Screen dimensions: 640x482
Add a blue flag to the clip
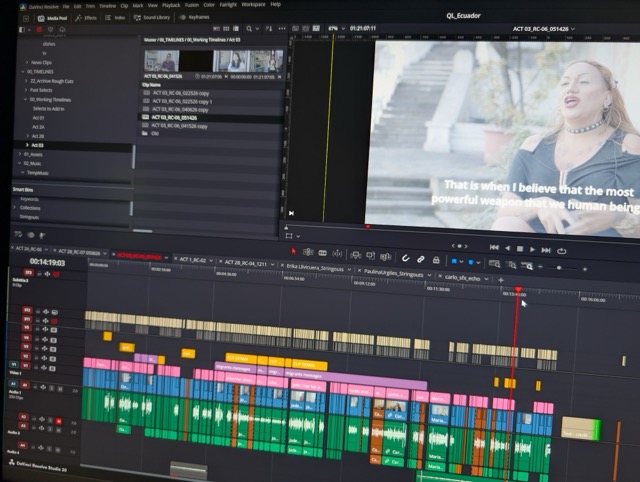coord(454,261)
